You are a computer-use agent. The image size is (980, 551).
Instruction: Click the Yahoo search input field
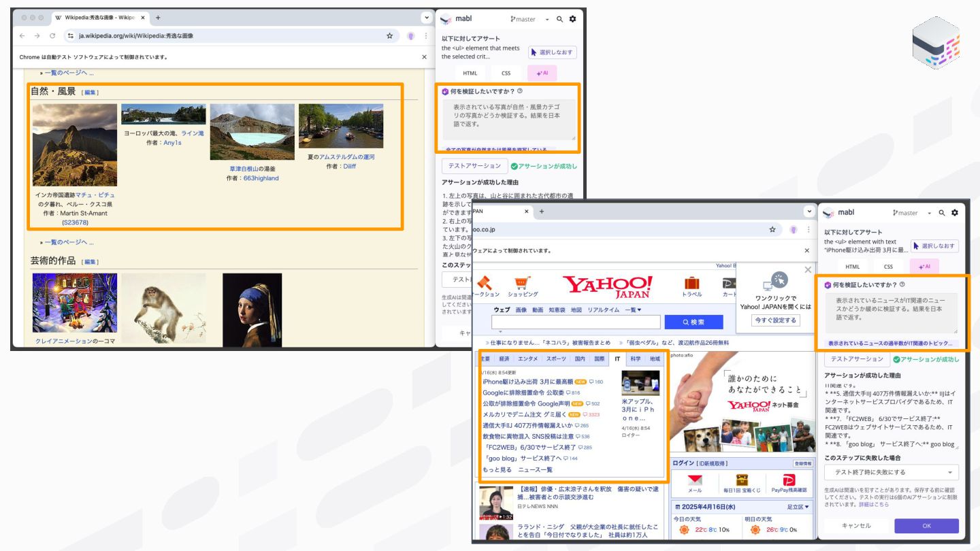[576, 322]
